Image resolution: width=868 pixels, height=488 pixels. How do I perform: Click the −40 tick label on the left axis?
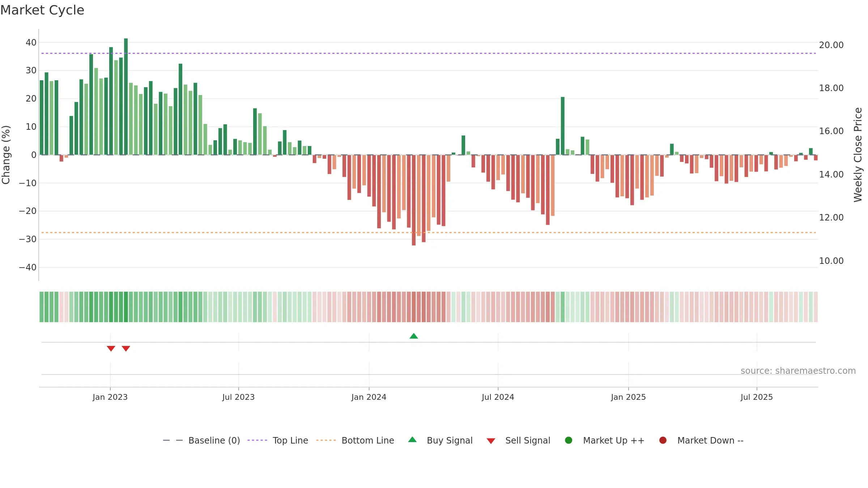[28, 267]
